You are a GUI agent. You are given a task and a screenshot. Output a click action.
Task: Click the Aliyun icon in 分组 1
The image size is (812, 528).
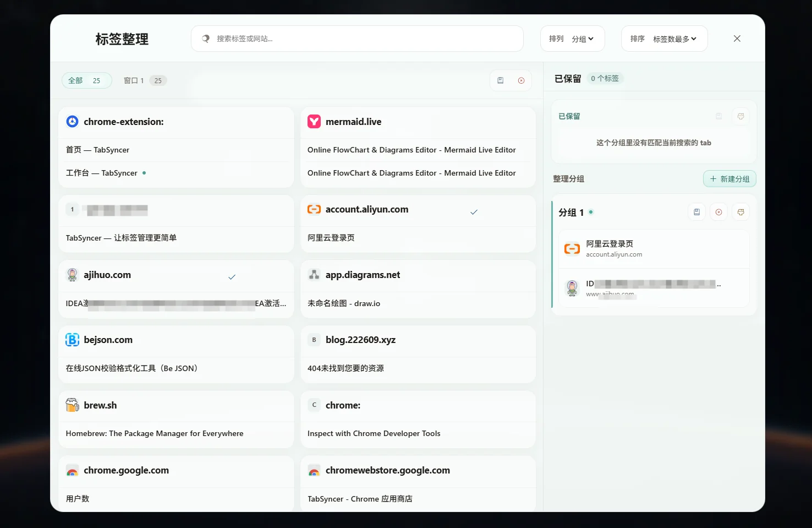coord(572,249)
